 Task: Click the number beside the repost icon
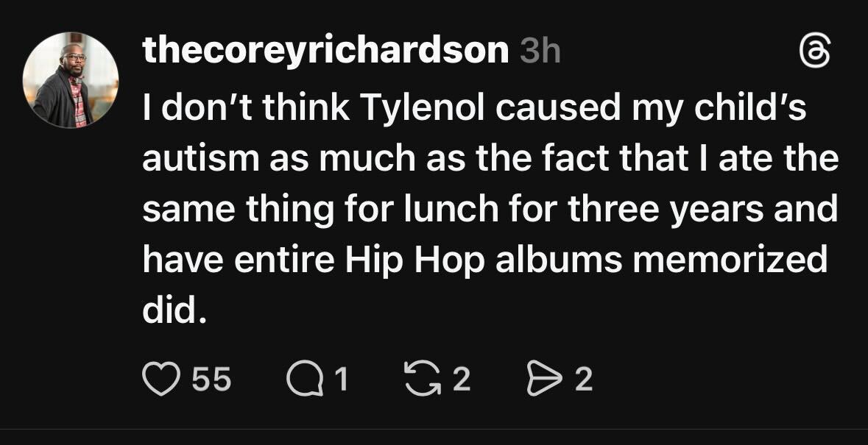point(460,380)
